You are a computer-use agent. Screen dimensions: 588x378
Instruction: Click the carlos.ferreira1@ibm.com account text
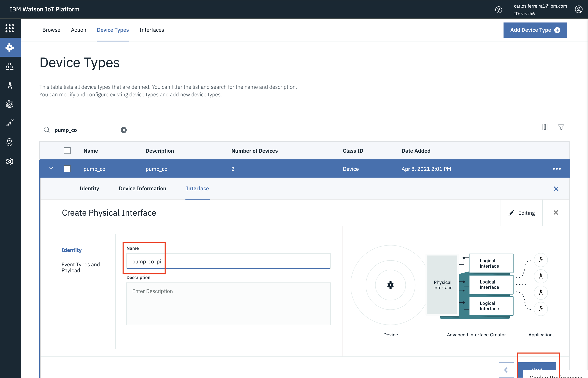(540, 6)
